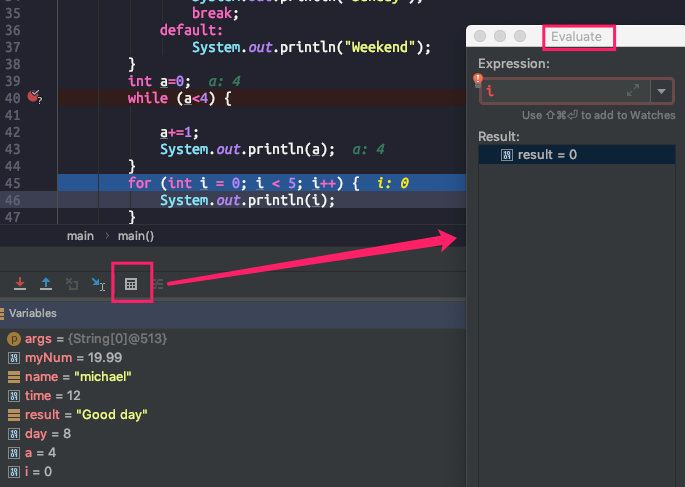Click the args parameter icon

tap(14, 339)
